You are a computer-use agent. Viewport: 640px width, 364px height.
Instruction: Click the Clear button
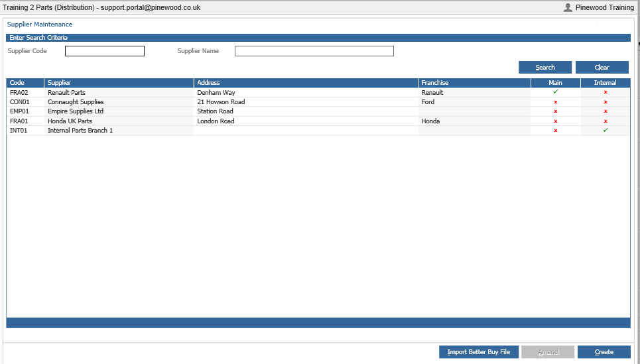(602, 68)
